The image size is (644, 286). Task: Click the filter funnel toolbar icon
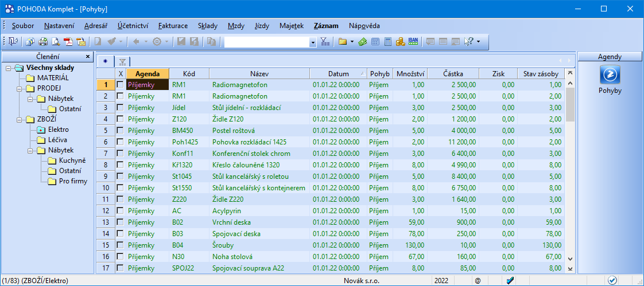324,42
